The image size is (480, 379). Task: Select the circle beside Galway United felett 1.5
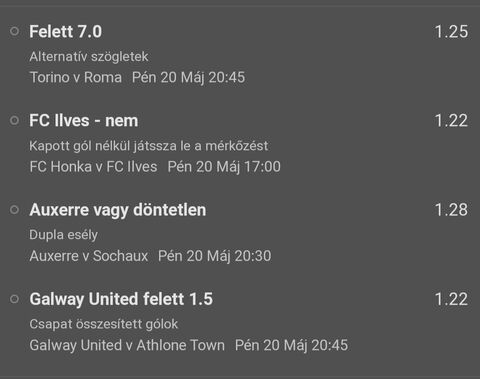coord(14,299)
